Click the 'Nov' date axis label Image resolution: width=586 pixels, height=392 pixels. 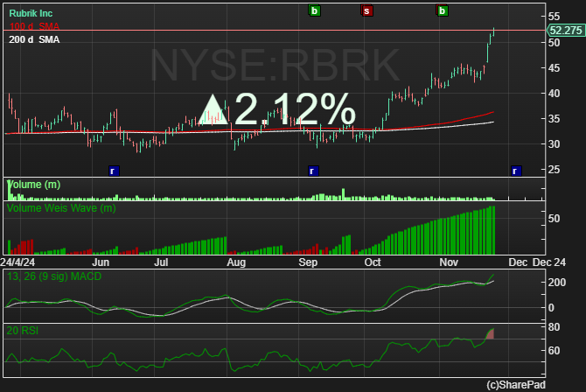449,262
